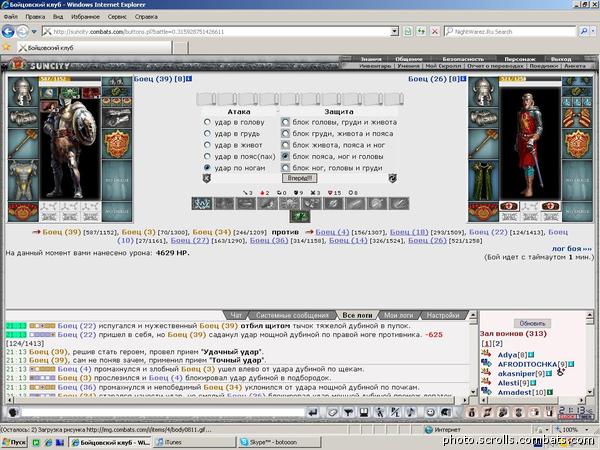Open info icon next to Боец (39) [8]
600x450 pixels.
(x=189, y=78)
